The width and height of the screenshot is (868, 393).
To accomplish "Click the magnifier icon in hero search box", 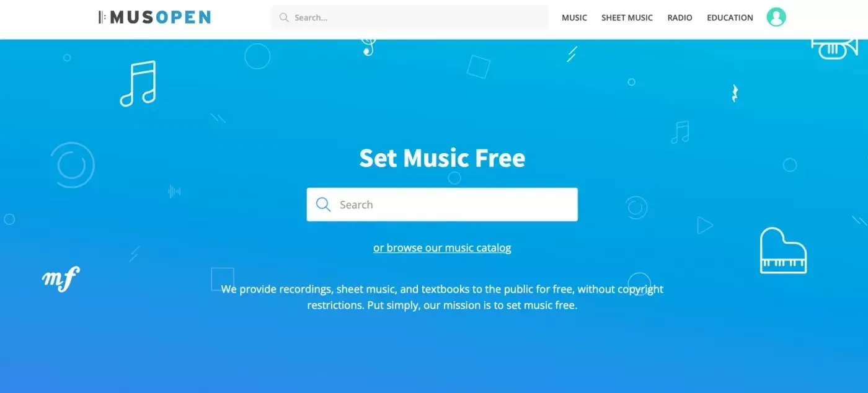I will (323, 205).
